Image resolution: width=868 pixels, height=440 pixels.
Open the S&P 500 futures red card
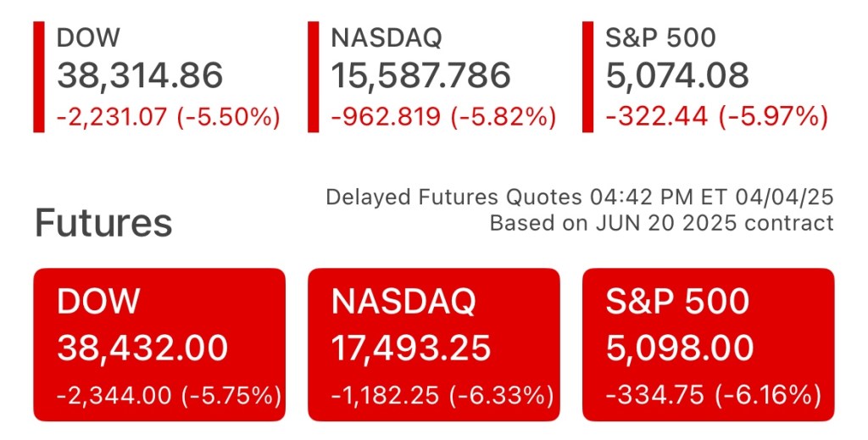pyautogui.click(x=708, y=344)
